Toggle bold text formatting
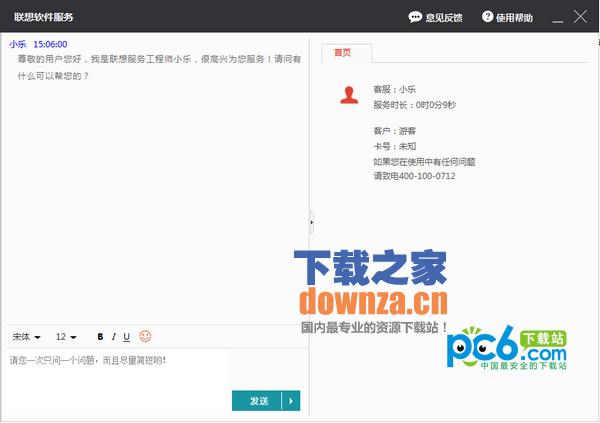 click(100, 337)
